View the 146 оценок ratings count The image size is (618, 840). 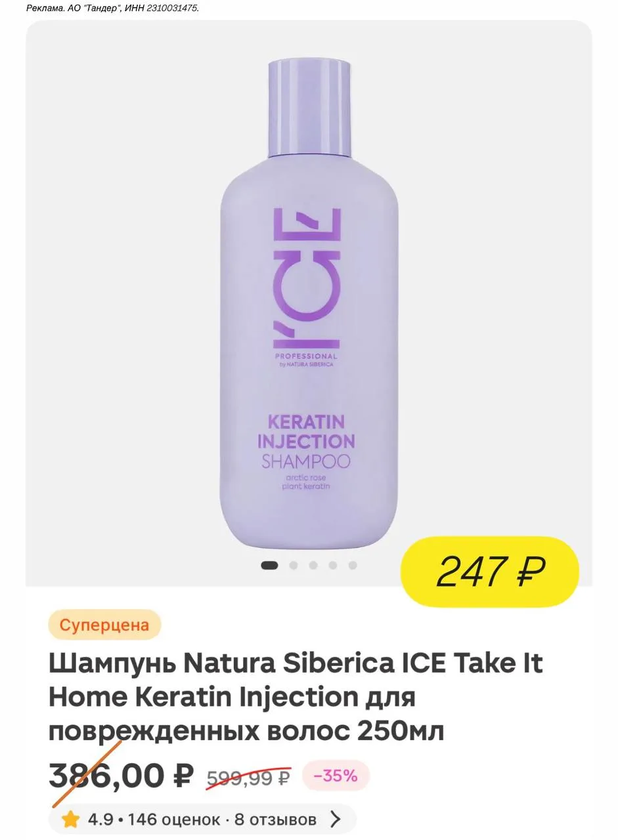pos(174,820)
